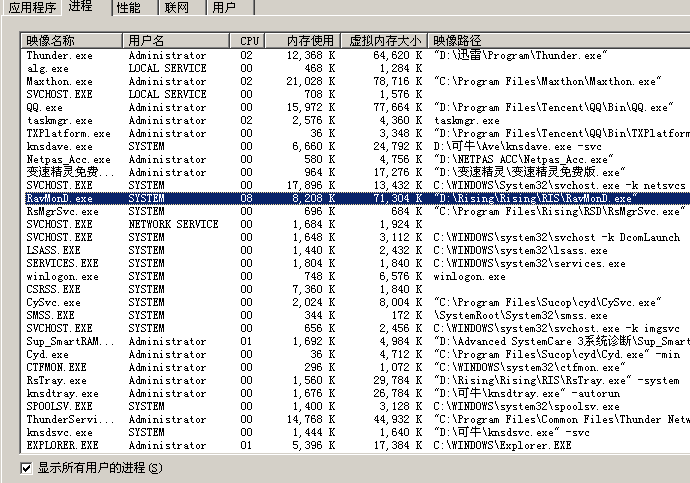Viewport: 690px width, 483px height.
Task: Sort by 映像名称 column header
Action: tap(71, 41)
